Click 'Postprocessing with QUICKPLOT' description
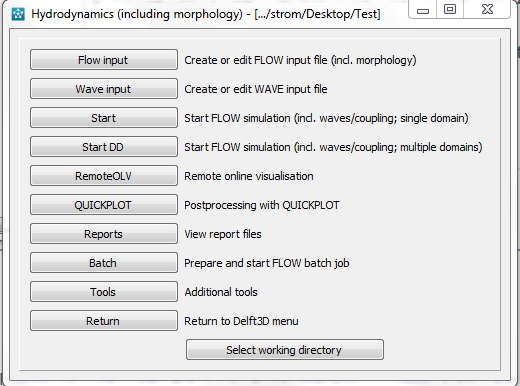 [262, 205]
